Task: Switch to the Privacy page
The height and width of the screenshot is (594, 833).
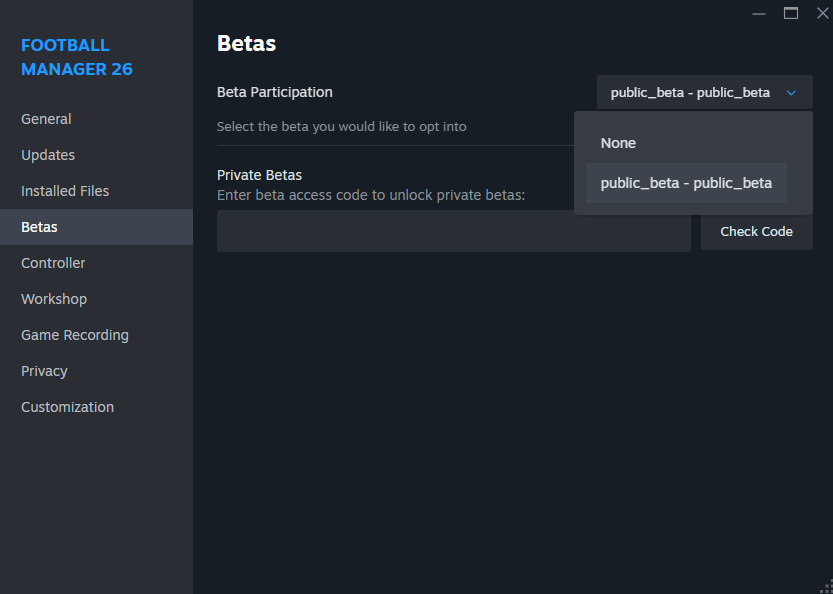Action: coord(44,371)
